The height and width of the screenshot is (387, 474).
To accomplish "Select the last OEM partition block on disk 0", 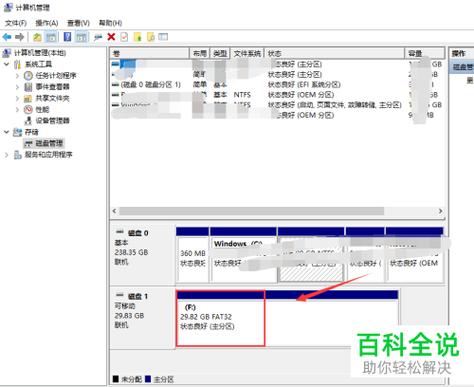I will (414, 255).
